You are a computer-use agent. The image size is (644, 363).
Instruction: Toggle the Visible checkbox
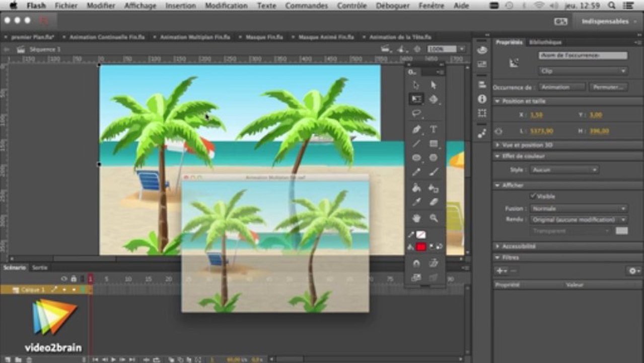(533, 196)
